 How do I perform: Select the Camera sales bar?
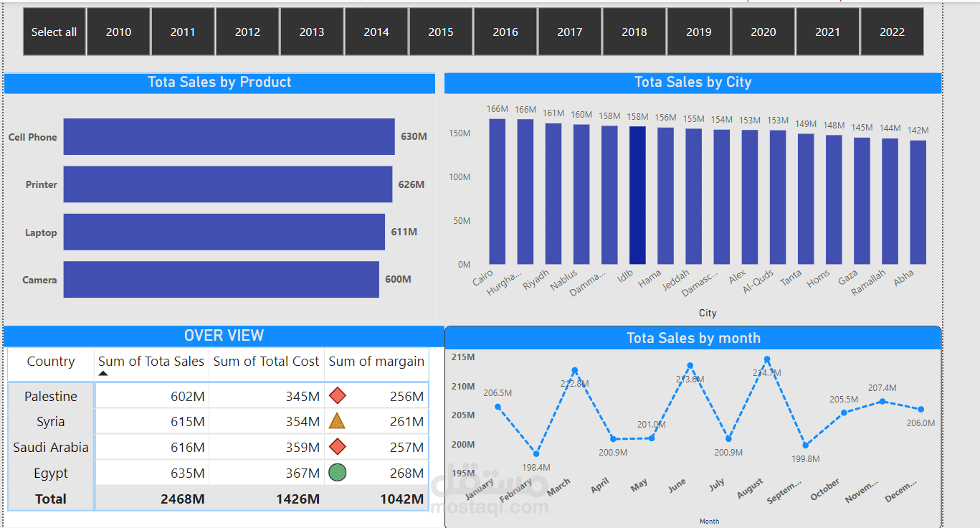point(221,280)
